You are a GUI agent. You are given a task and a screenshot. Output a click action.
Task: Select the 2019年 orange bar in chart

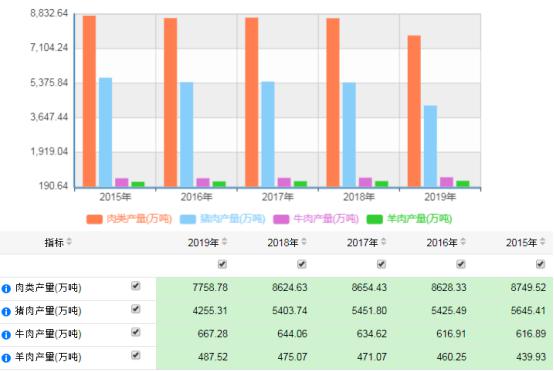click(x=414, y=111)
